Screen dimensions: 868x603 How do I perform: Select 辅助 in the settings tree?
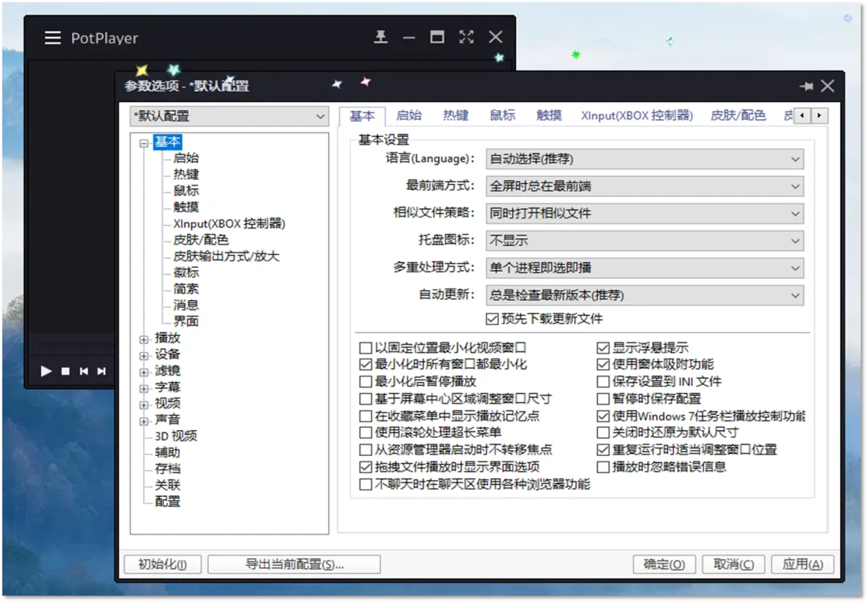pyautogui.click(x=168, y=453)
